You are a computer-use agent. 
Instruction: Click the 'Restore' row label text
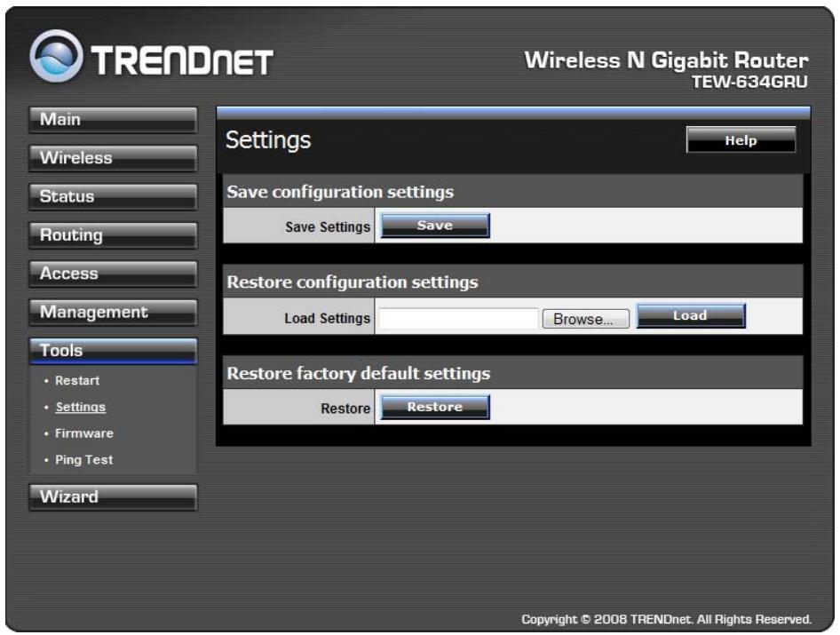pos(345,409)
